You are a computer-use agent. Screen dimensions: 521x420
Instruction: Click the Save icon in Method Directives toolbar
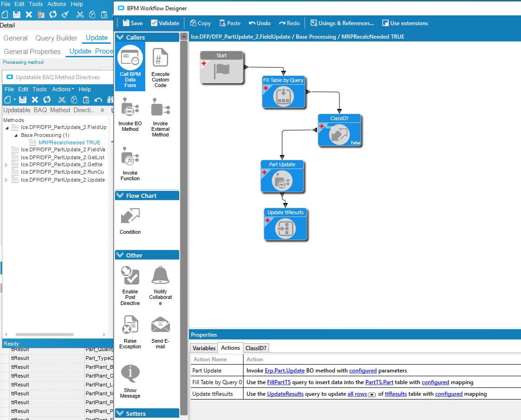[23, 99]
